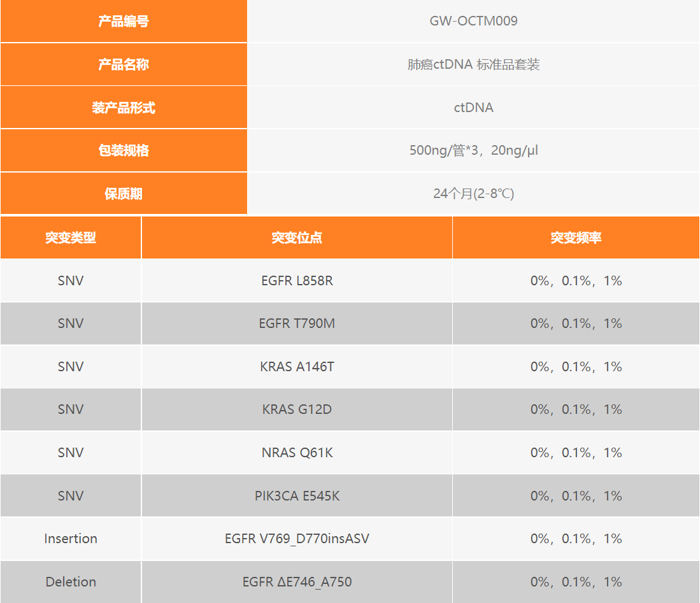Screen dimensions: 700x603
Task: Click the 保质期 label cell
Action: pyautogui.click(x=124, y=194)
